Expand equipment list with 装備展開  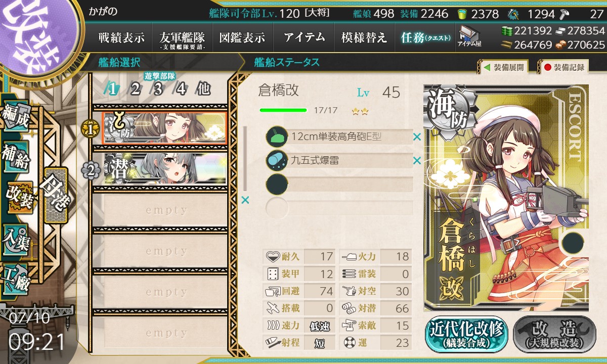[502, 67]
